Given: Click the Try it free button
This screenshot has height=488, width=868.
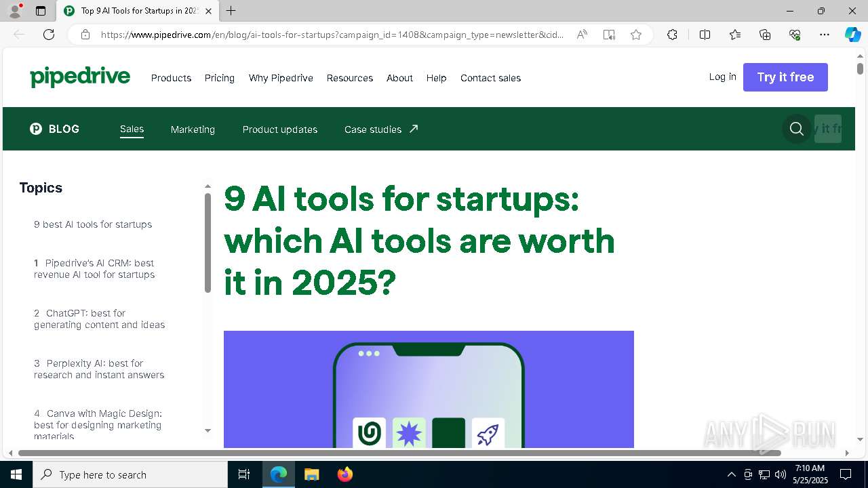Looking at the screenshot, I should click(x=785, y=77).
